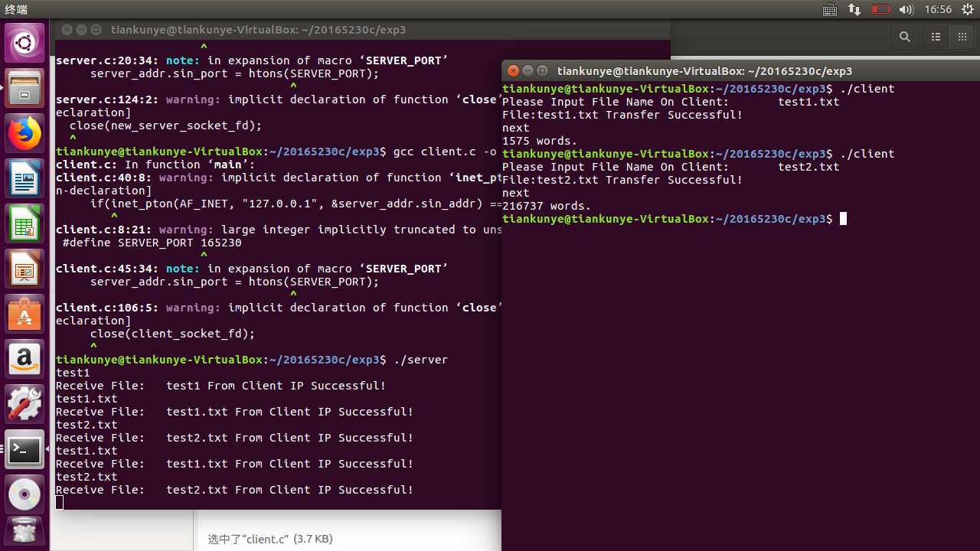Click the 'if(inet_pton(AF_INET' code line
Screen dimensions: 980x551
(296, 204)
